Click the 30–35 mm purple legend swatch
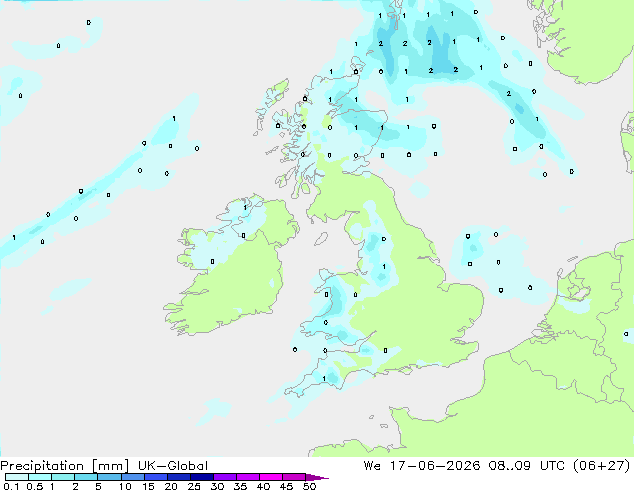This screenshot has height=490, width=634. (224, 477)
